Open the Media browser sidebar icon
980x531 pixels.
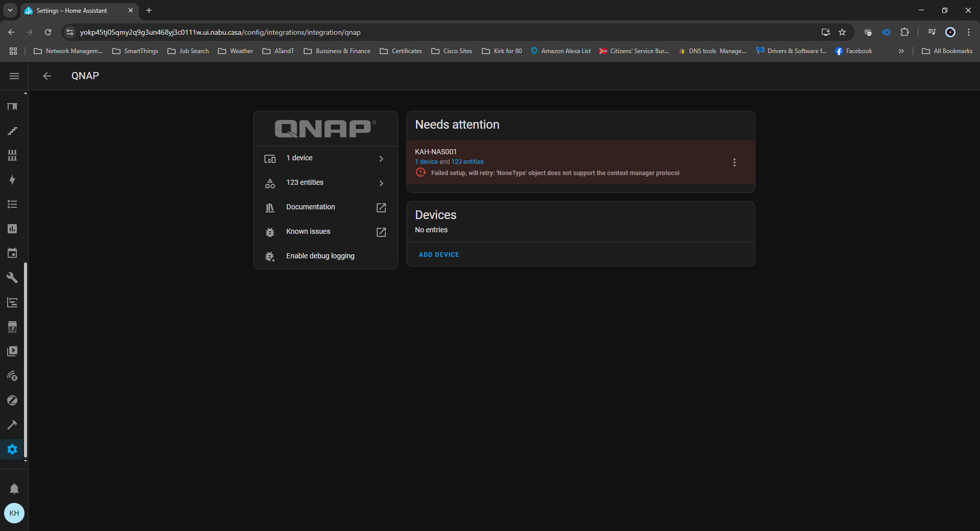[x=13, y=351]
